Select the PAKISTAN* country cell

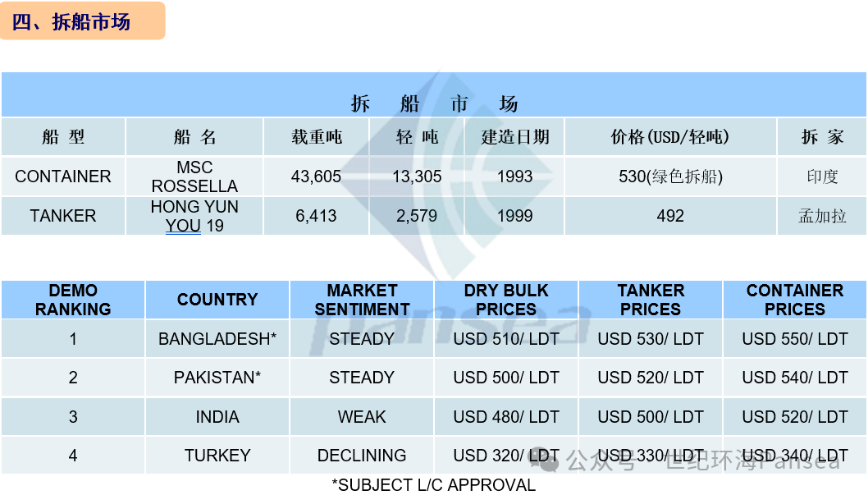[x=217, y=378]
